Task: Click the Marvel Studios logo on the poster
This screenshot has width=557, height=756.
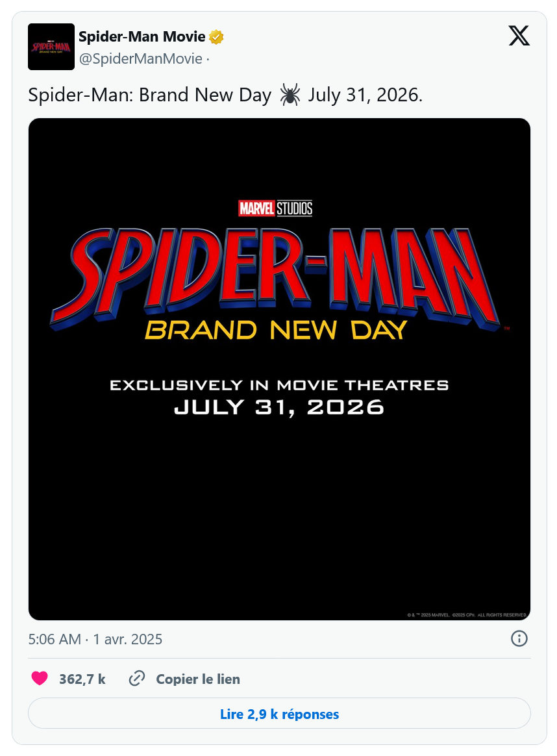Action: (x=276, y=208)
